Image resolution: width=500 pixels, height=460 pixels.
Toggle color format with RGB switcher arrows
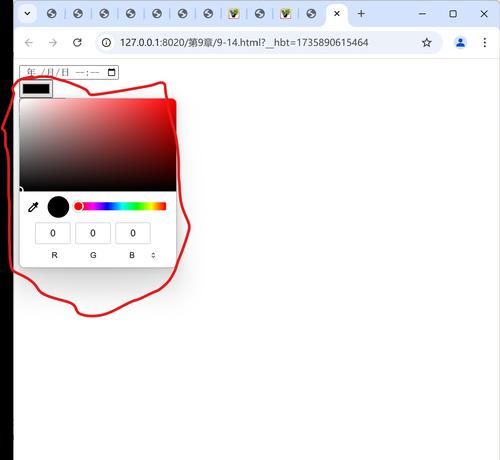coord(153,255)
